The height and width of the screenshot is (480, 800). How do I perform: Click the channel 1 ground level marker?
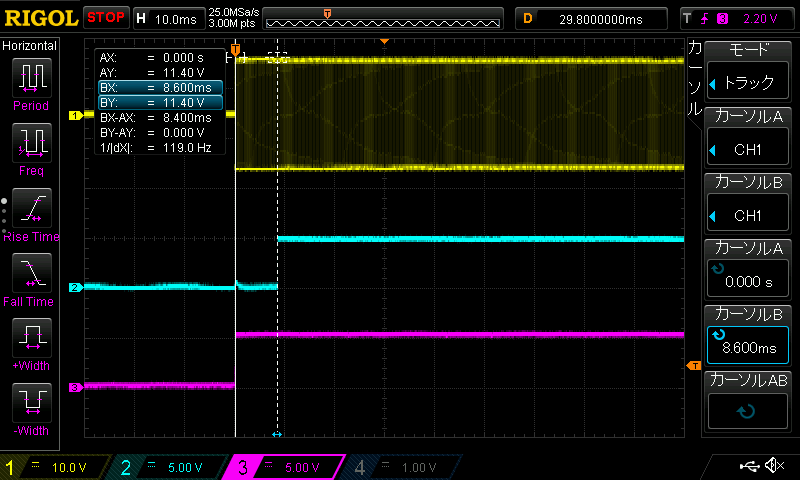(x=76, y=115)
